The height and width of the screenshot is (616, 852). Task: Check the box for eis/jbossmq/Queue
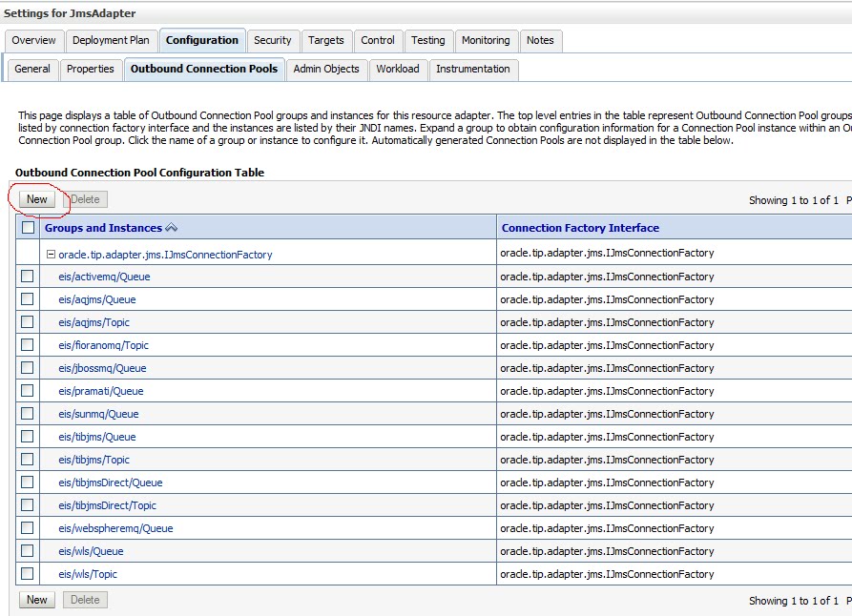coord(27,367)
